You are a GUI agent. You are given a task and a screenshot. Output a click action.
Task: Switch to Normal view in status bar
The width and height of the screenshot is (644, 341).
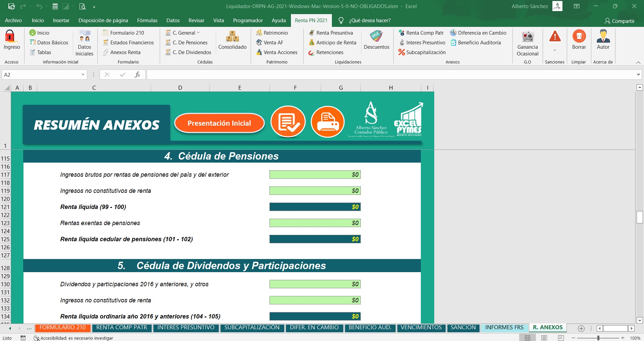(528, 338)
